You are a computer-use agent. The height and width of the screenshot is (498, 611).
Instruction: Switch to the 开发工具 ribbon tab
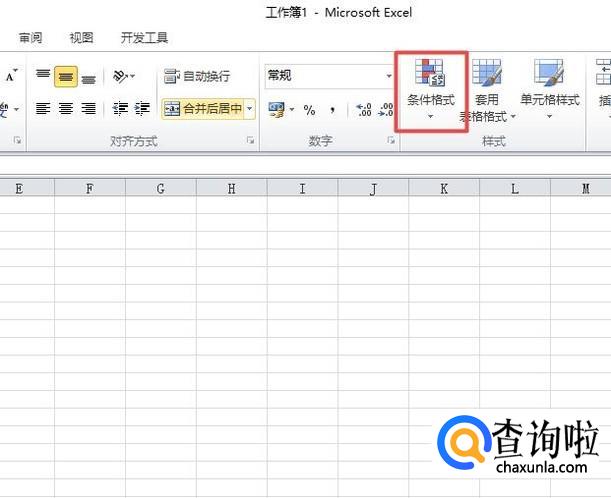click(x=144, y=38)
